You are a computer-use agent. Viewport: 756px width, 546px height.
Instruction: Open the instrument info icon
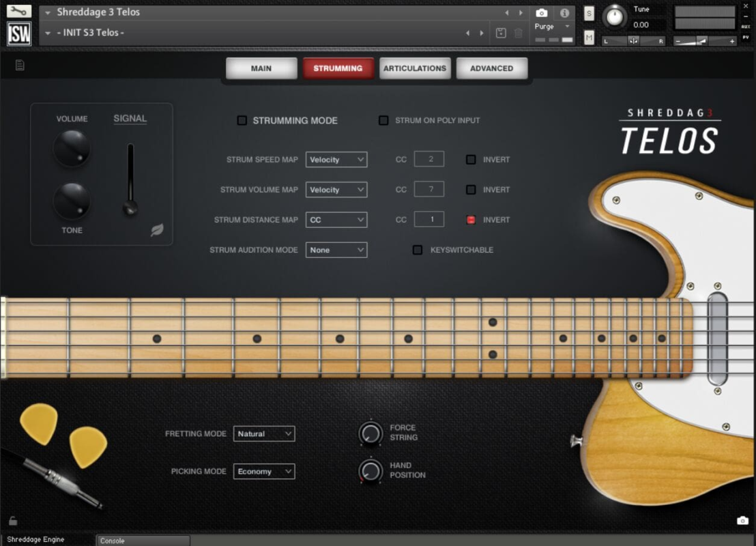tap(564, 13)
